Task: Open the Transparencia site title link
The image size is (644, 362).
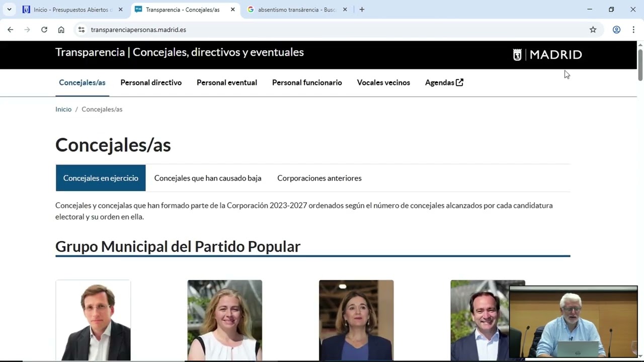Action: [x=180, y=52]
